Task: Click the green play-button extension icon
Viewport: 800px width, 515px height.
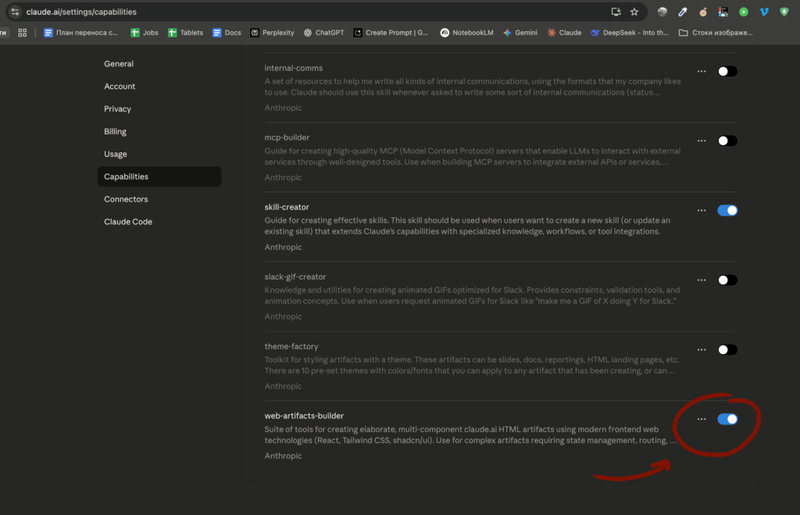Action: coord(743,12)
